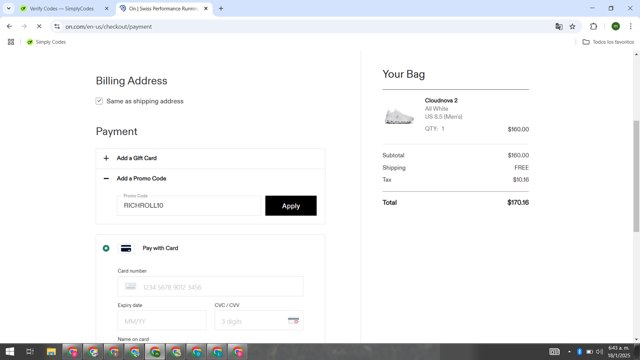This screenshot has width=640, height=360.
Task: Click the battery tray icon
Action: coord(589,351)
